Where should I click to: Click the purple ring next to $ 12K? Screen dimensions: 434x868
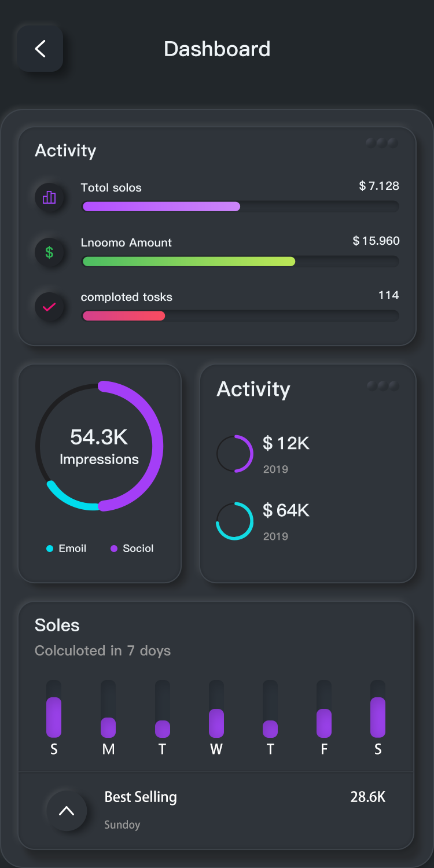click(235, 454)
